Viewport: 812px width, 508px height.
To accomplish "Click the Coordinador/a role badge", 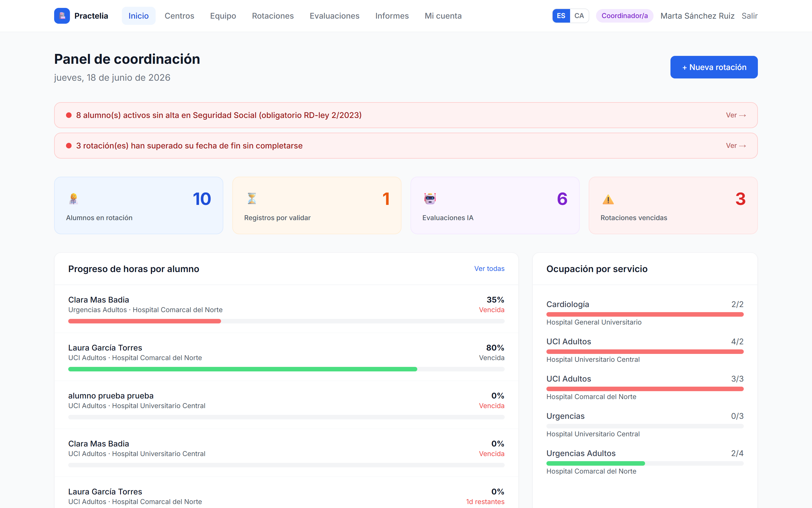I will point(625,16).
